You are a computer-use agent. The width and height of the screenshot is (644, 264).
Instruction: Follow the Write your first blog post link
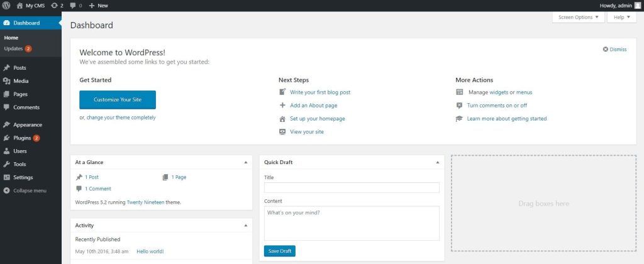[x=319, y=92]
